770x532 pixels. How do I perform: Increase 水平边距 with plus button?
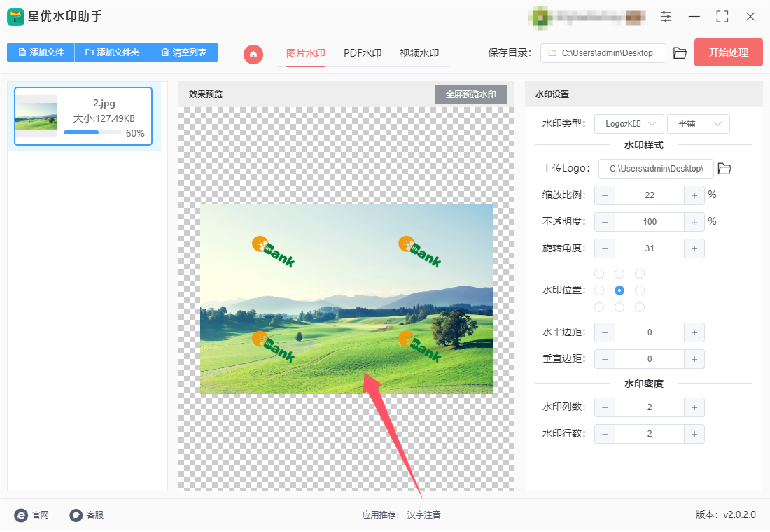694,332
